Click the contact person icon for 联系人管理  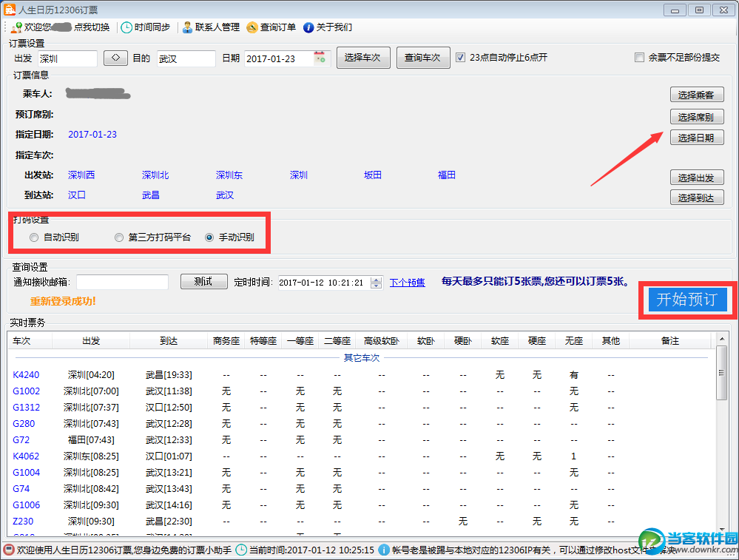click(x=187, y=27)
